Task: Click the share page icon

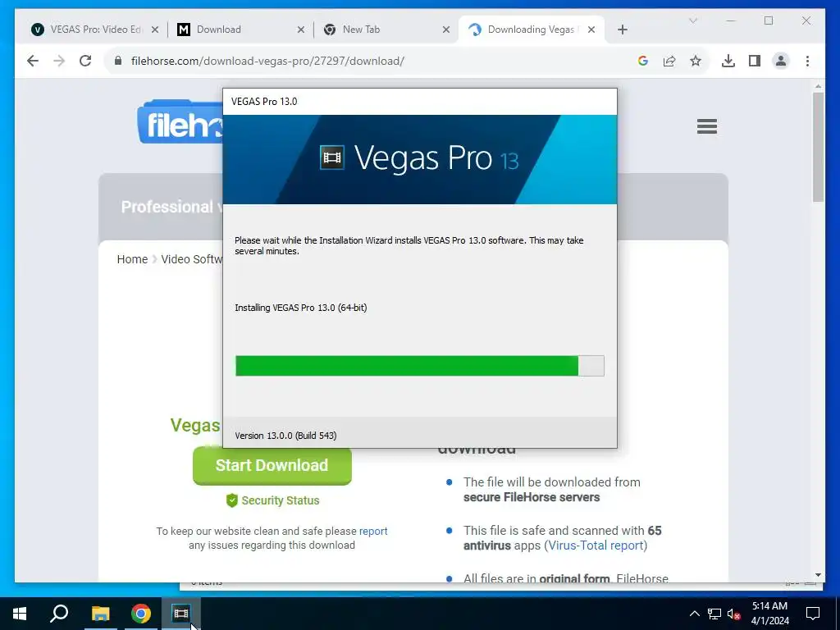Action: point(669,61)
